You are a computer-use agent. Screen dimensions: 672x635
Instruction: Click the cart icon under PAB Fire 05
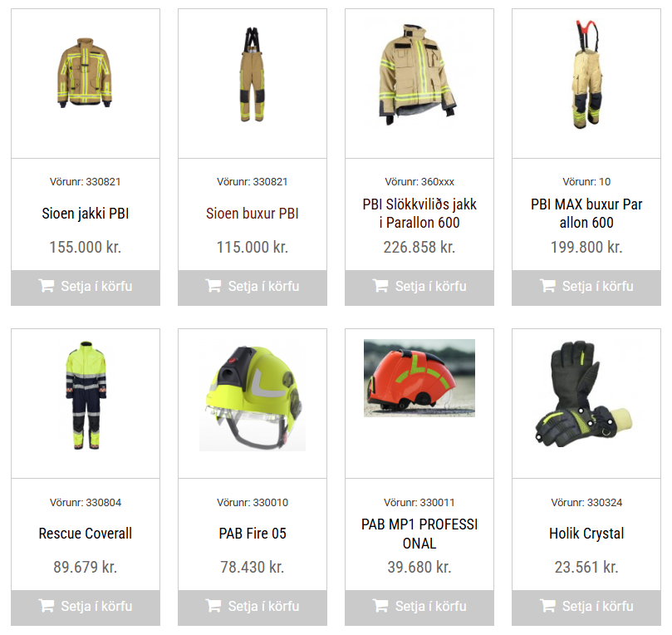pyautogui.click(x=213, y=606)
